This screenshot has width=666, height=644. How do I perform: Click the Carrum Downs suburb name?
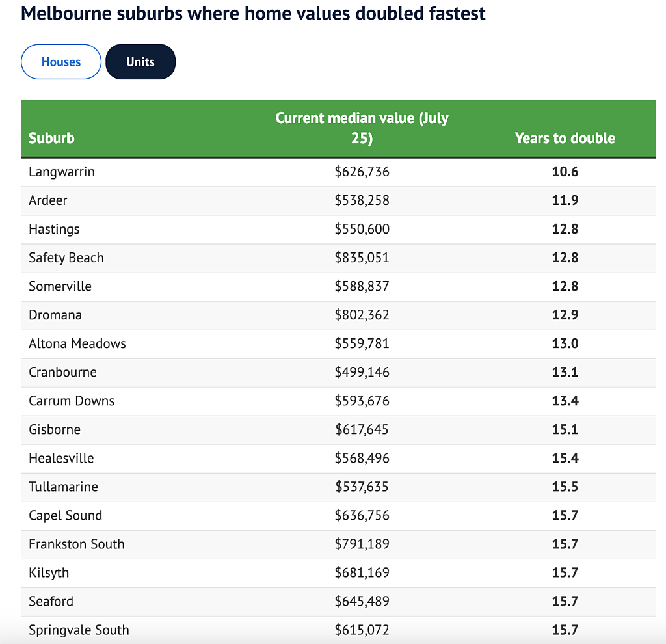[x=72, y=401]
